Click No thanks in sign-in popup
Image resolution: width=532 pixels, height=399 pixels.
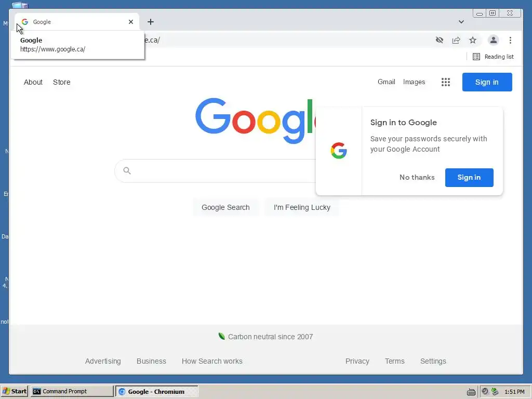[417, 178]
